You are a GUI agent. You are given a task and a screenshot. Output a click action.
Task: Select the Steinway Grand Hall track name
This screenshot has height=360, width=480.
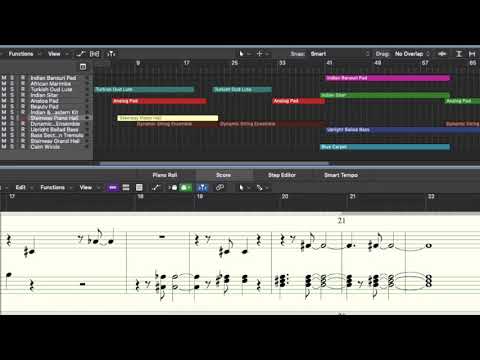(55, 141)
